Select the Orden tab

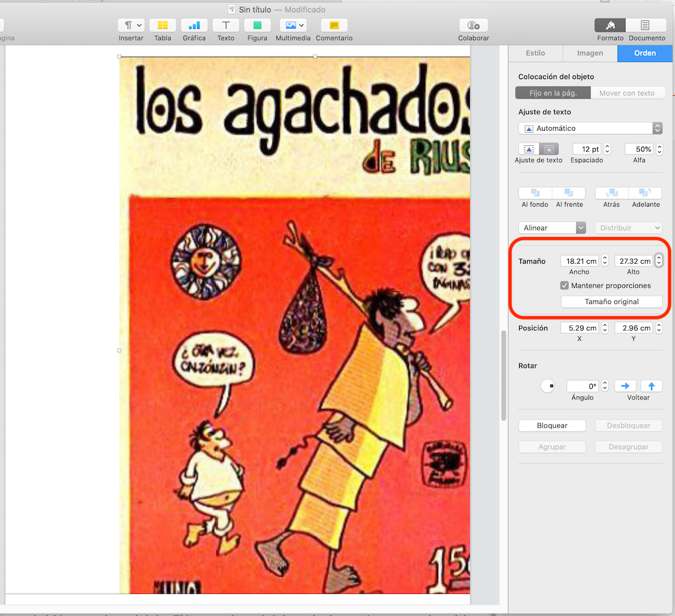click(645, 53)
